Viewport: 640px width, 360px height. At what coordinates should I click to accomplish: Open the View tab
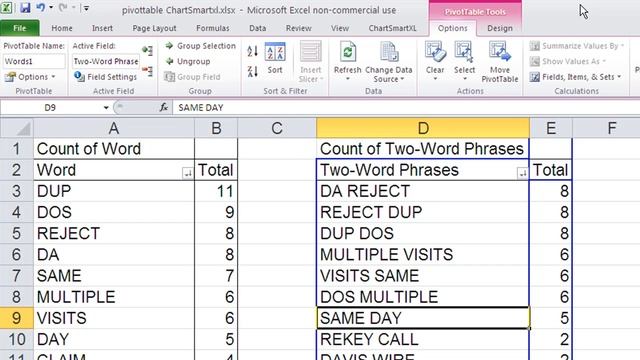(340, 28)
